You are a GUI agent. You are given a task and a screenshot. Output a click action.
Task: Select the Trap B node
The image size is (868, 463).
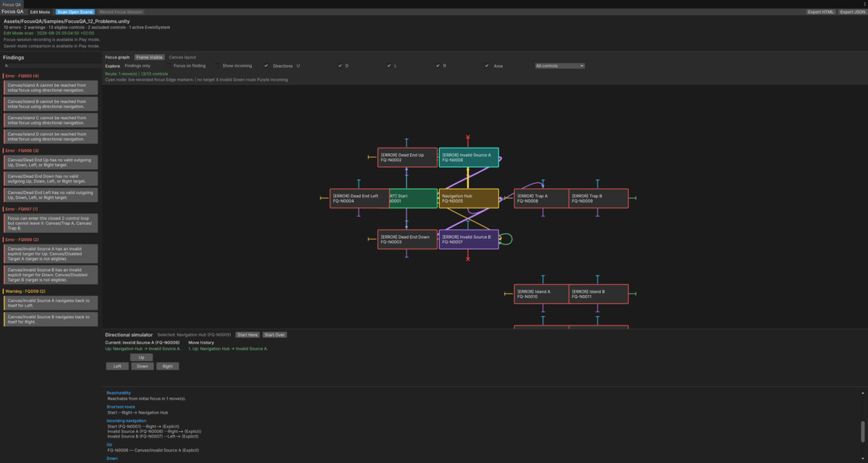click(x=598, y=198)
